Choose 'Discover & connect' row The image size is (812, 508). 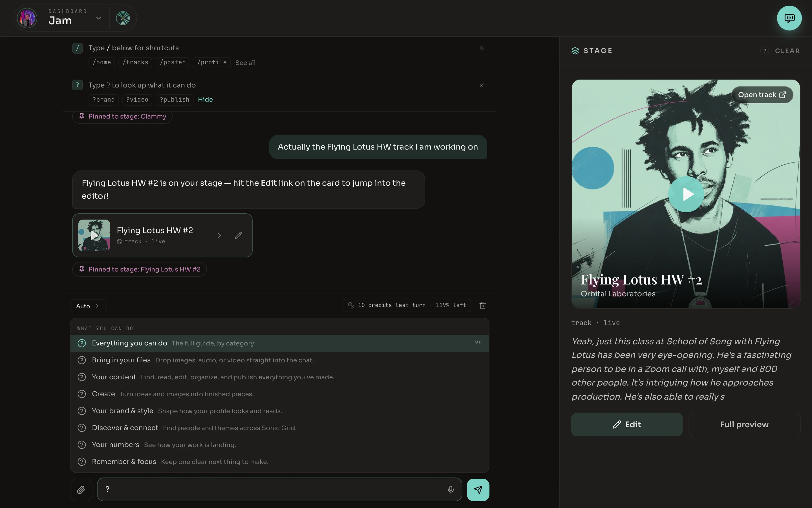click(x=279, y=428)
